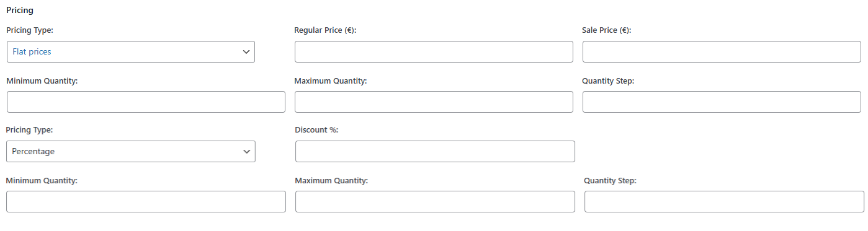Click into the Sale Price (€) field
This screenshot has height=231, width=868.
722,52
